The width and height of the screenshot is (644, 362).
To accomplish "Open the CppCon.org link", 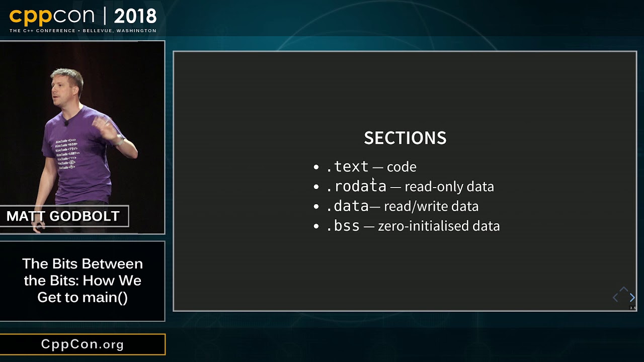I will (83, 344).
